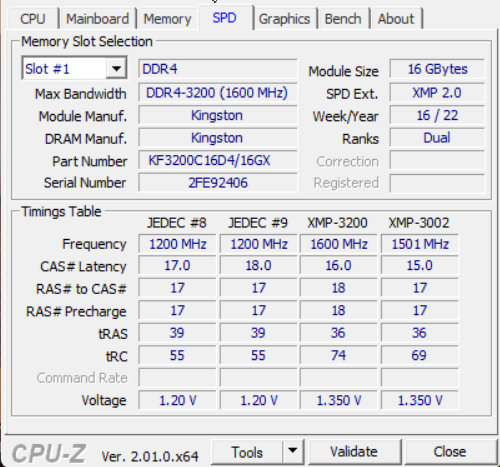
Task: Open the Memory tab
Action: [x=167, y=19]
